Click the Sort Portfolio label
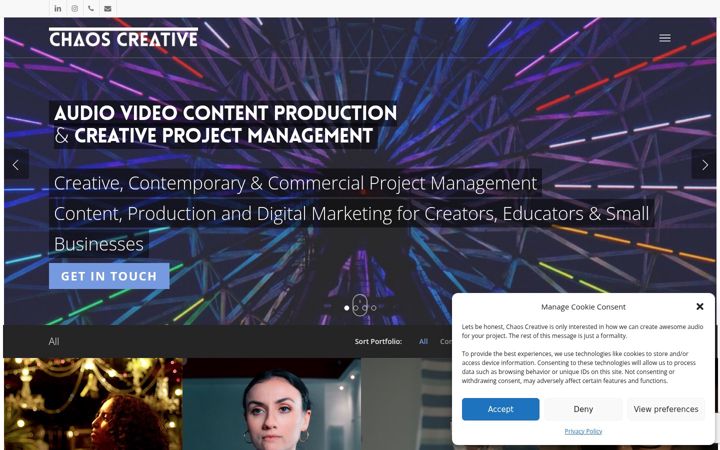 (378, 342)
